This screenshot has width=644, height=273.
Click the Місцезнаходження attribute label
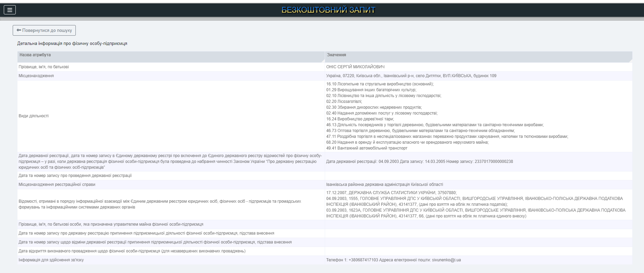(36, 76)
